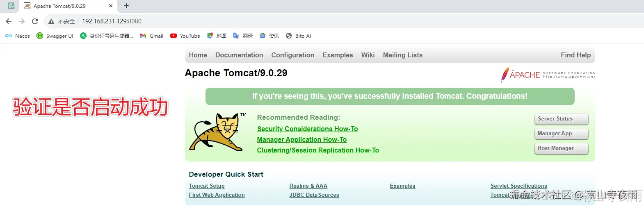Screen dimensions: 644x207
Task: Open Security Considerations How-To link
Action: point(307,129)
